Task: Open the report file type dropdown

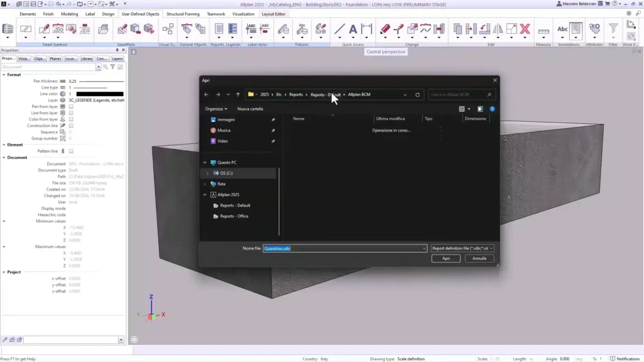Action: 491,248
